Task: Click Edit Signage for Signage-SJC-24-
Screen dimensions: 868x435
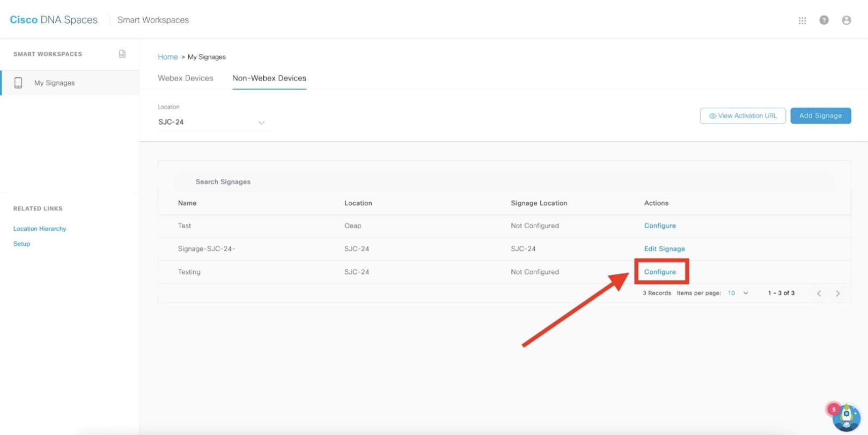Action: 664,249
